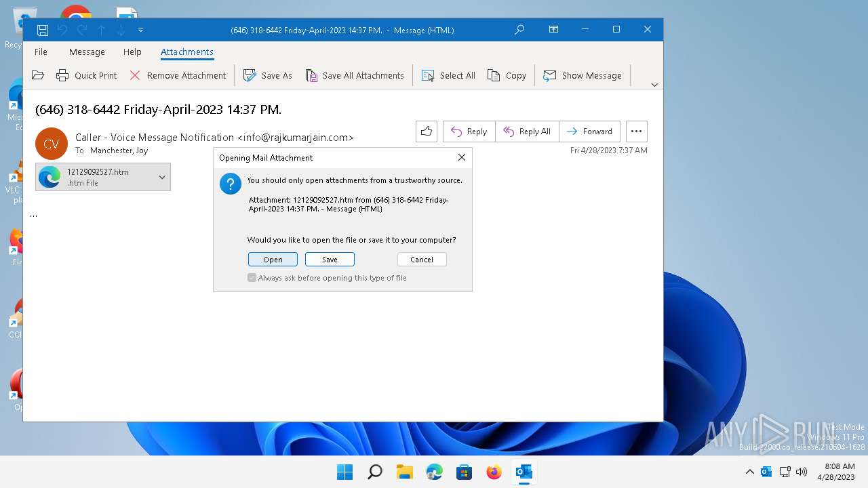Click the Reply button
Viewport: 868px width, 488px height.
tap(469, 131)
